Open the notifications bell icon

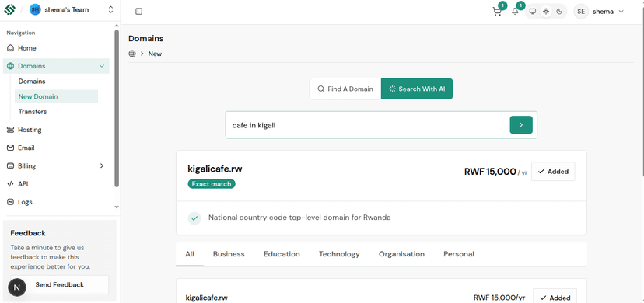click(x=515, y=12)
